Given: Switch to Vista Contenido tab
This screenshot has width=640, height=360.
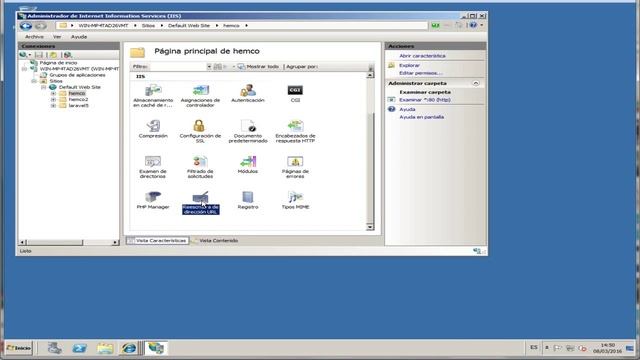Looking at the screenshot, I should [x=215, y=241].
